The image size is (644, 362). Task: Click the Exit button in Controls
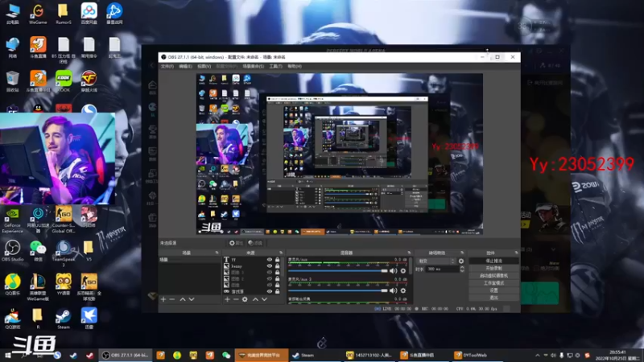[493, 298]
